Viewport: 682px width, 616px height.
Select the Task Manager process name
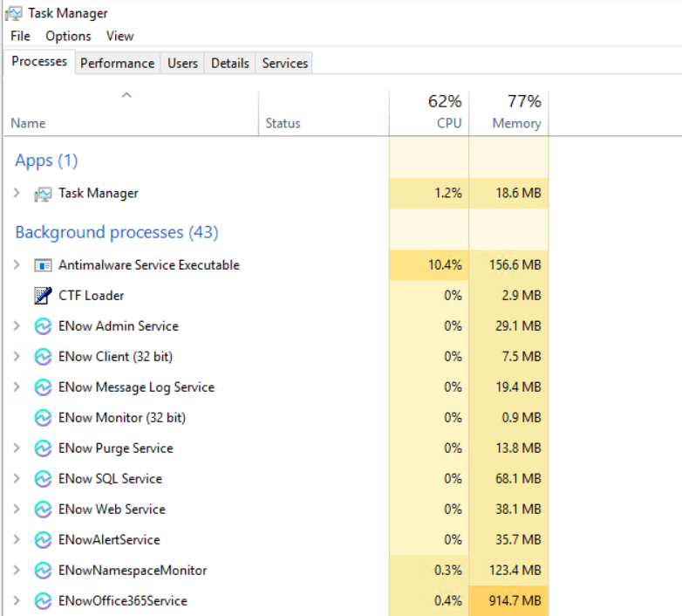[x=99, y=193]
